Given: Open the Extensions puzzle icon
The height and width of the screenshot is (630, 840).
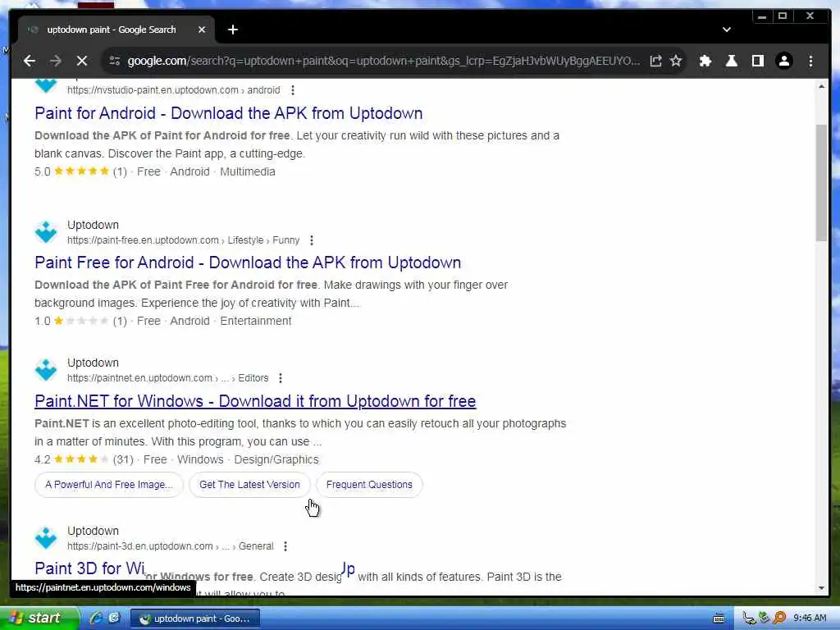Looking at the screenshot, I should pos(705,61).
